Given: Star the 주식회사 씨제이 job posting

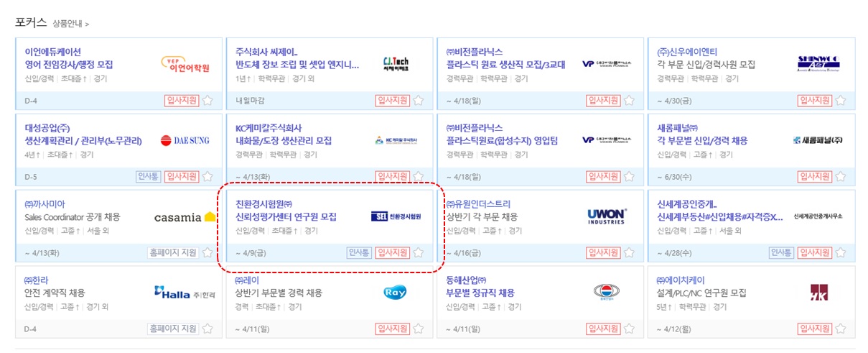Looking at the screenshot, I should (x=419, y=101).
